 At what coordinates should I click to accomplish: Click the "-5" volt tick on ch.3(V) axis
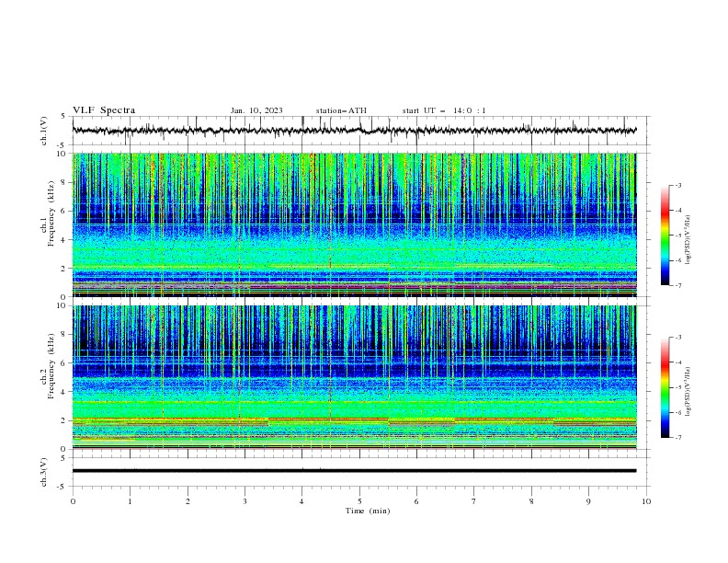pos(62,487)
